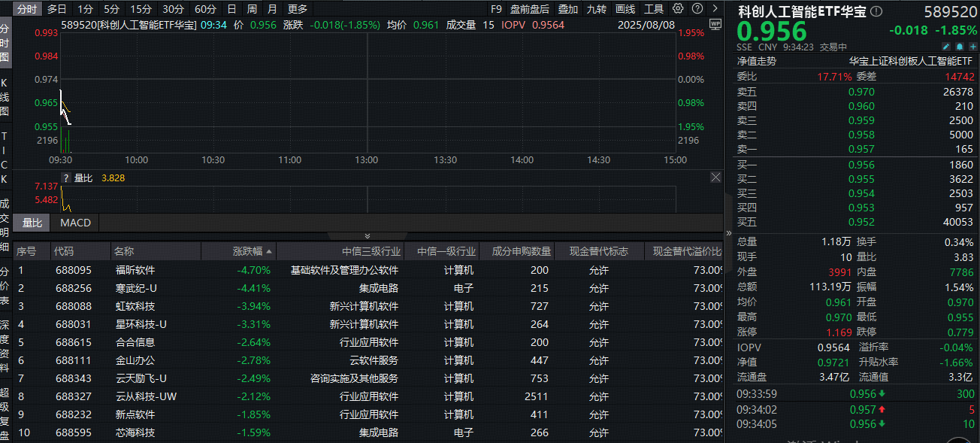Select the 量比 indicator tab
This screenshot has width=980, height=443.
pos(32,223)
